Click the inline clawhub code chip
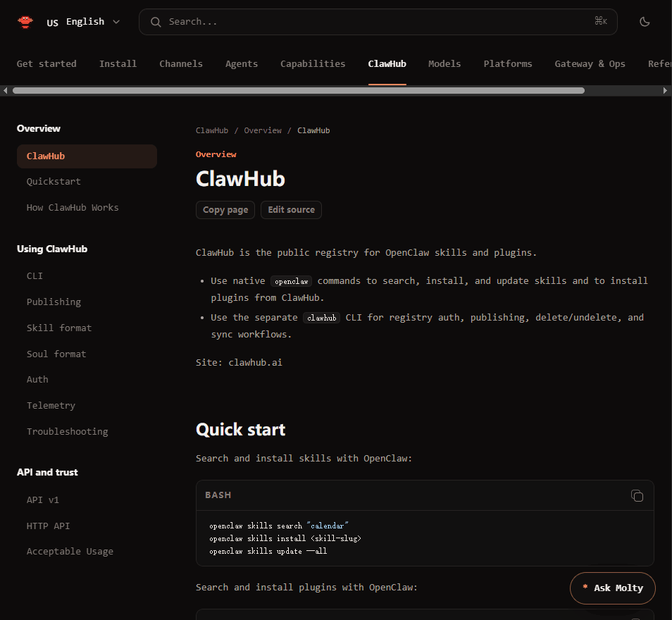672x620 pixels. point(321,318)
